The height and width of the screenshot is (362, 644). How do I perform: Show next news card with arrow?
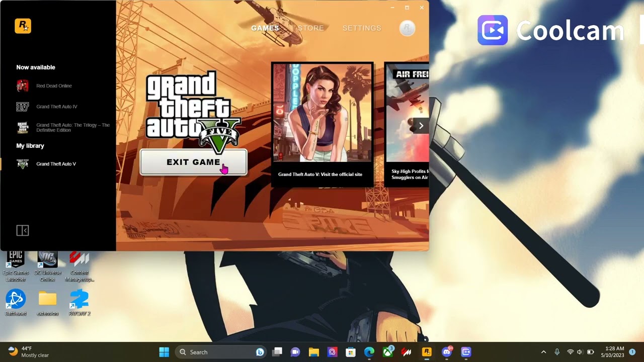click(x=421, y=126)
